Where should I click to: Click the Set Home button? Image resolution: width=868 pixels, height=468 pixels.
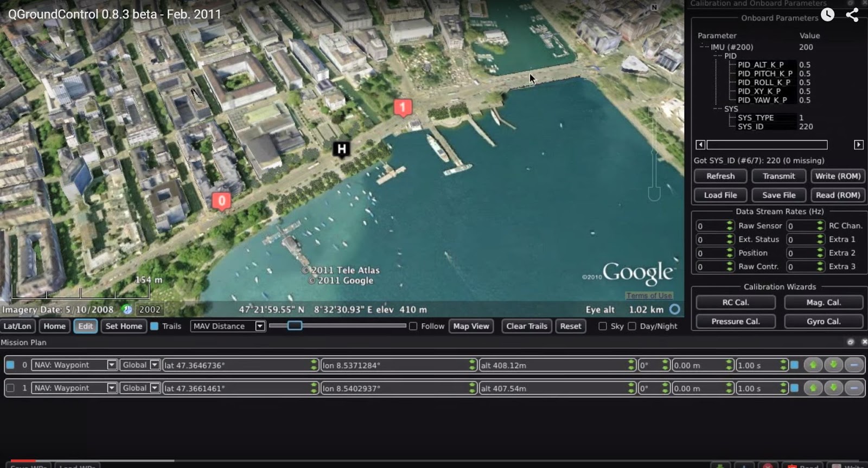click(x=124, y=326)
